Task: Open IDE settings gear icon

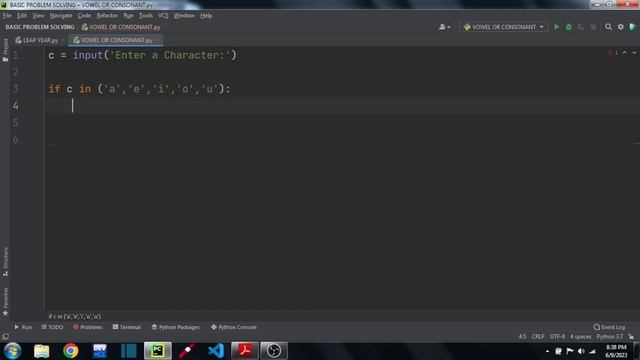Action: [620, 27]
